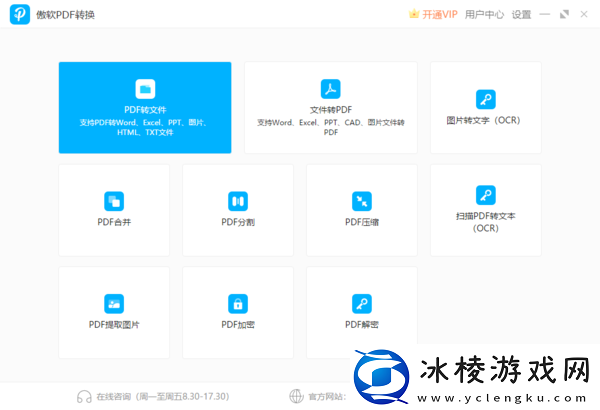The width and height of the screenshot is (600, 410).
Task: Open the 扫描PDF转文本 (OCR) icon
Action: (x=486, y=195)
